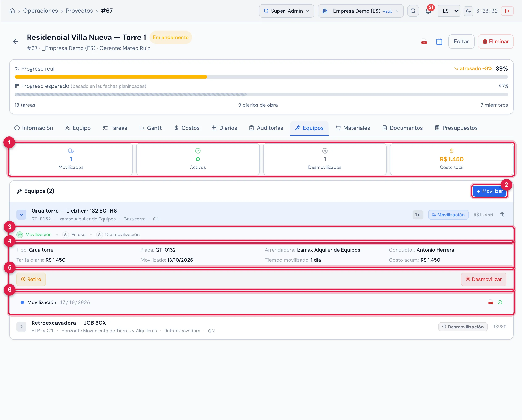
Task: Click the Progreso real progress bar
Action: (x=261, y=77)
